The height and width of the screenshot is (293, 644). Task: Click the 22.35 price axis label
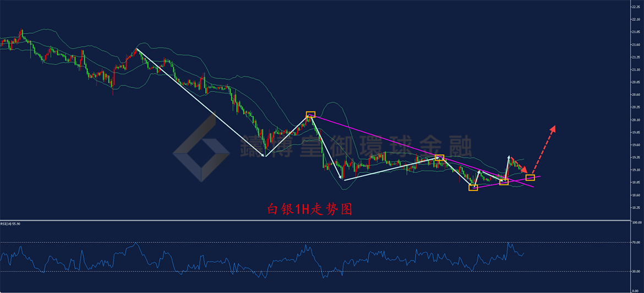point(636,7)
